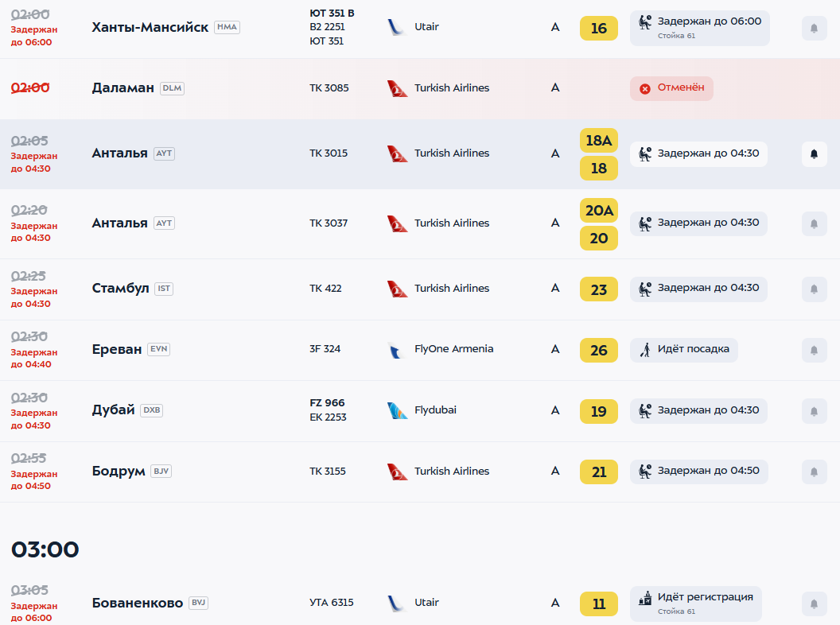Viewport: 840px width, 625px height.
Task: Click the FlyOne Armenia airline logo
Action: coord(396,350)
